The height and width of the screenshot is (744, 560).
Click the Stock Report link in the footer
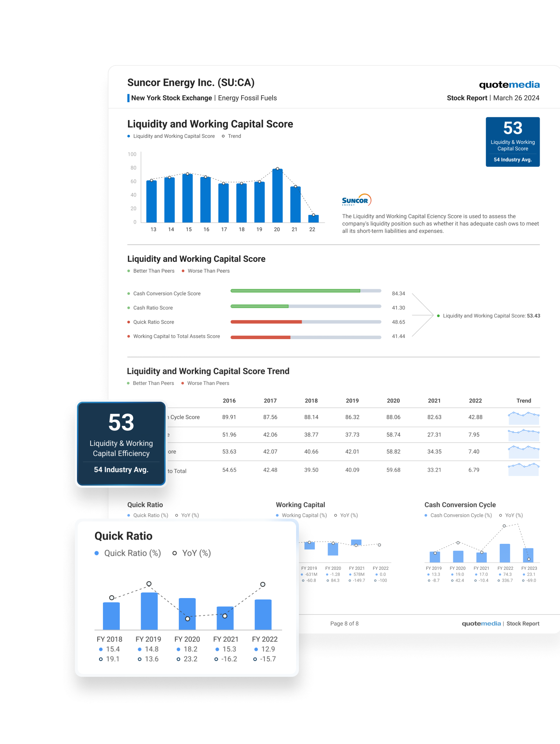[x=523, y=624]
